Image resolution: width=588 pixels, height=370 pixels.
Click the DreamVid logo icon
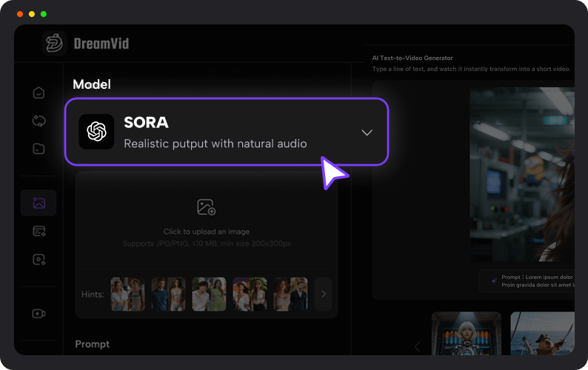click(x=54, y=43)
